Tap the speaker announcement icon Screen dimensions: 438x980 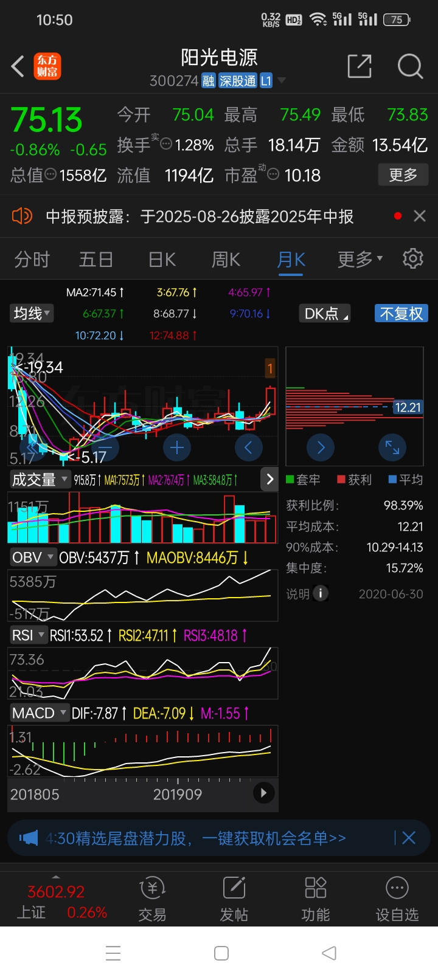(22, 216)
